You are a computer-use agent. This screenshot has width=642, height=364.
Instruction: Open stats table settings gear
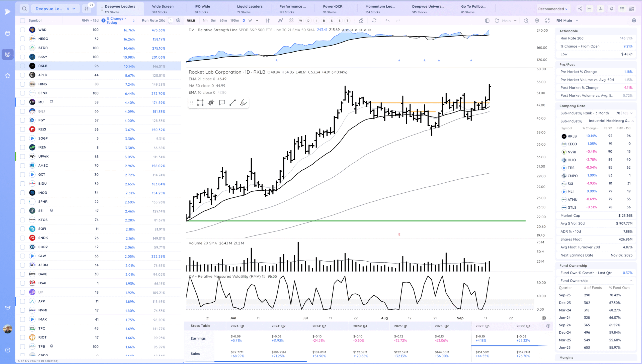pyautogui.click(x=548, y=326)
